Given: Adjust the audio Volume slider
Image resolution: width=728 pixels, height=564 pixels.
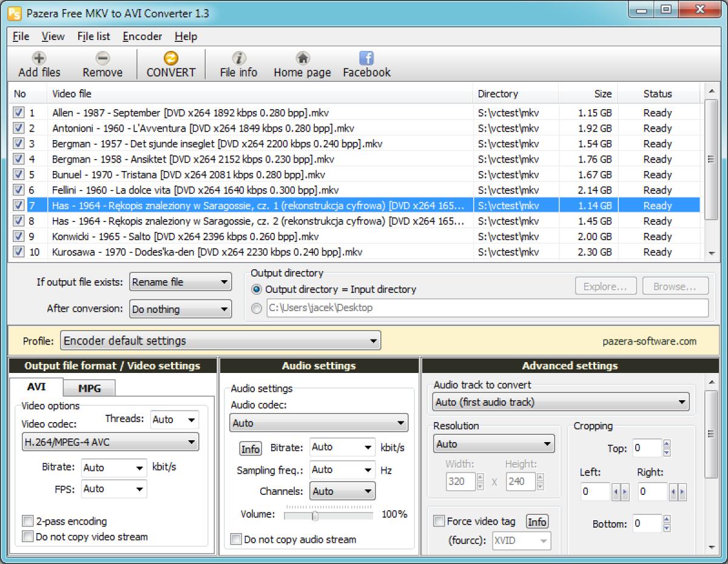Looking at the screenshot, I should point(316,514).
